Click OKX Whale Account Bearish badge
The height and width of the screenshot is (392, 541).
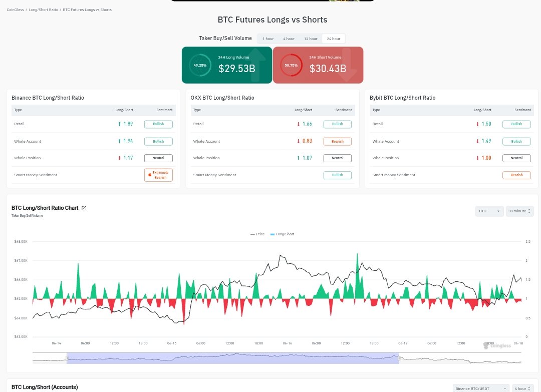point(338,141)
